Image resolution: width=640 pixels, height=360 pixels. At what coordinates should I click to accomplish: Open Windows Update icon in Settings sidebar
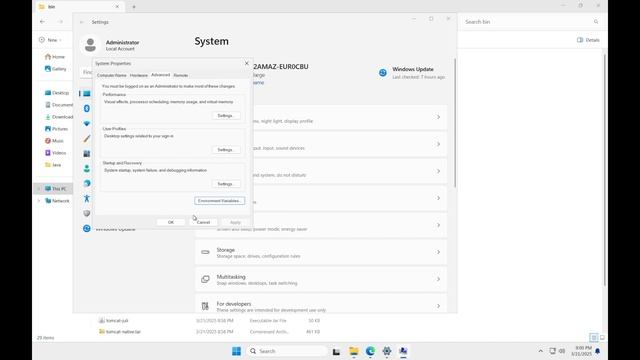tap(87, 228)
